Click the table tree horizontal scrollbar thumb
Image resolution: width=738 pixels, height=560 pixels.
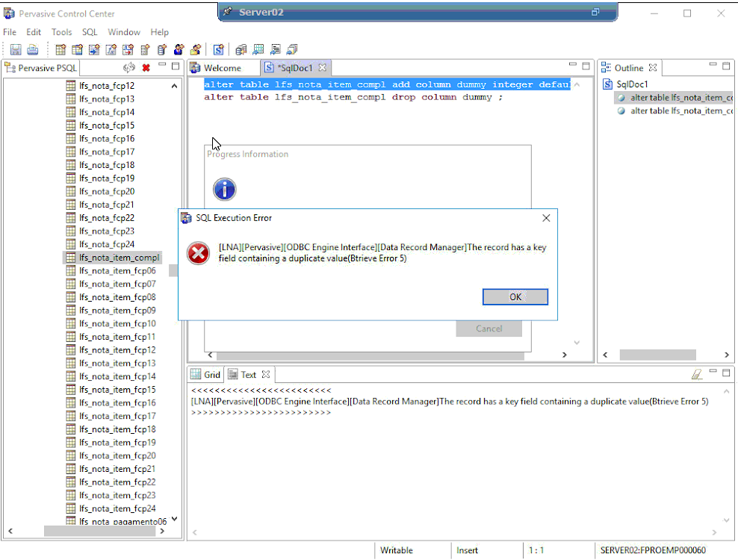100,531
